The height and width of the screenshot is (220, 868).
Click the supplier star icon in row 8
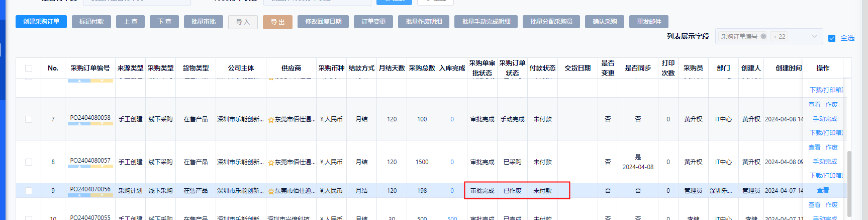[x=271, y=163]
